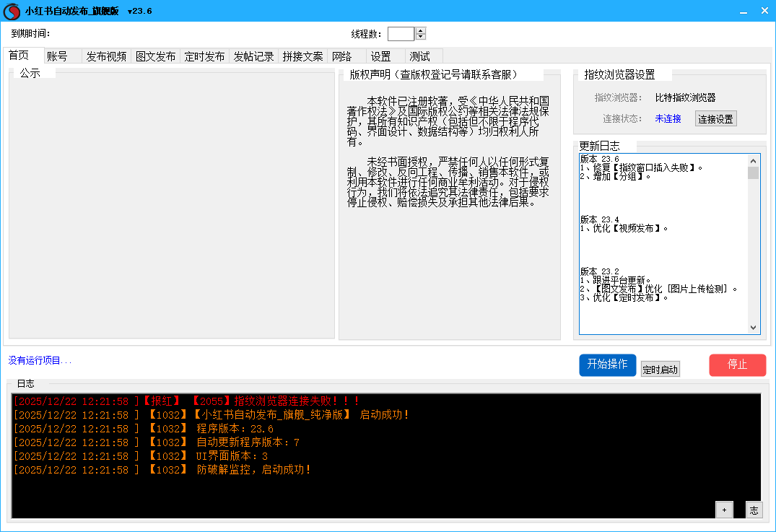776x532 pixels.
Task: Switch to the 账号 tab
Action: point(57,56)
